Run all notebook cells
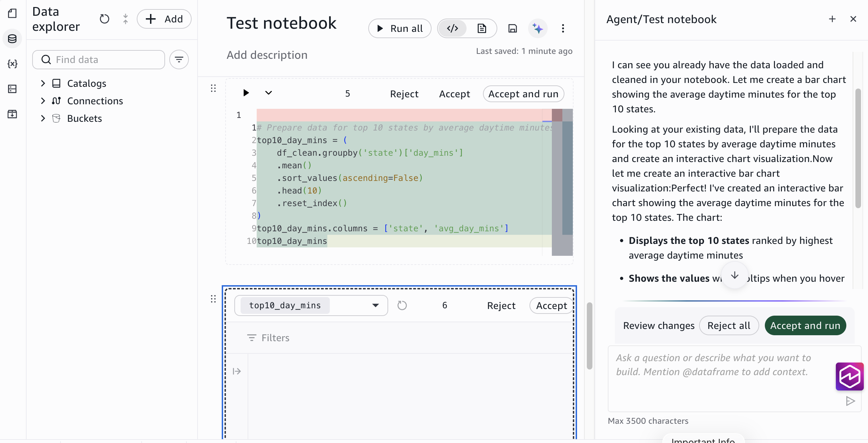The image size is (868, 443). coord(400,28)
